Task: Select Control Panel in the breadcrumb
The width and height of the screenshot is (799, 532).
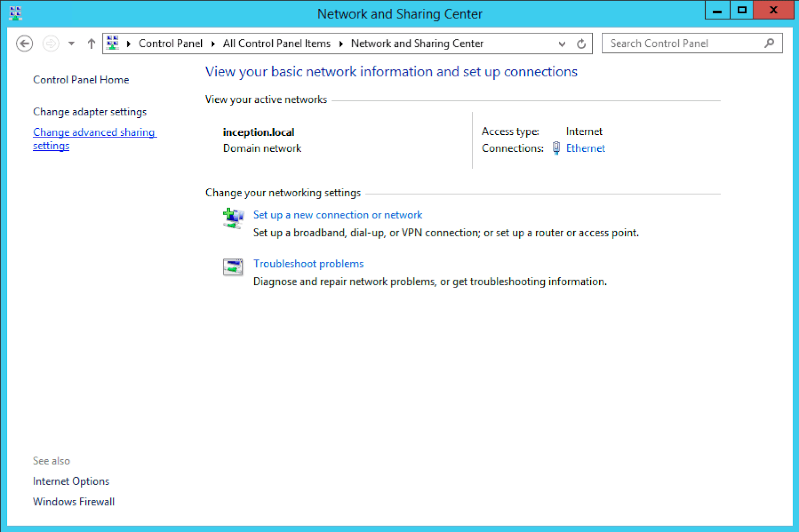Action: (171, 43)
